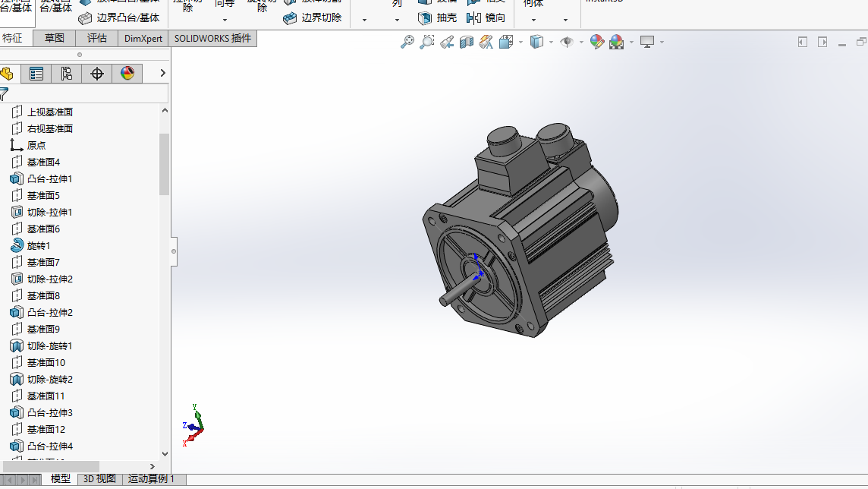
Task: Click the Previous View icon
Action: [x=448, y=42]
